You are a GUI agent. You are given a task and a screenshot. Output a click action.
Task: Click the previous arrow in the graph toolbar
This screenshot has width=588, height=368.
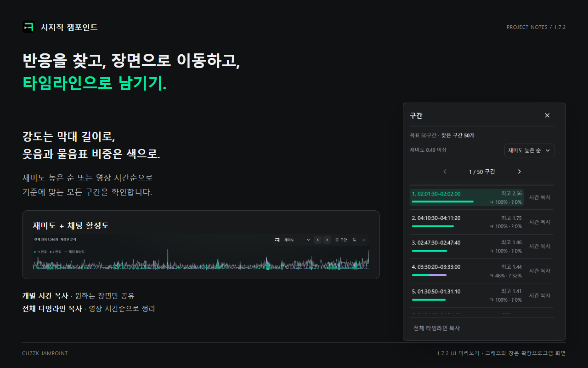(x=318, y=240)
